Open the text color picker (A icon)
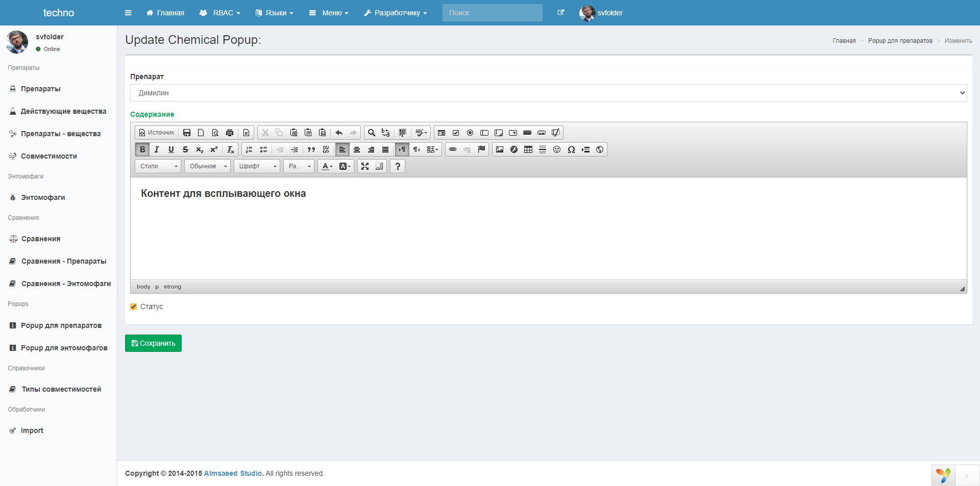Viewport: 980px width, 486px height. click(x=327, y=166)
